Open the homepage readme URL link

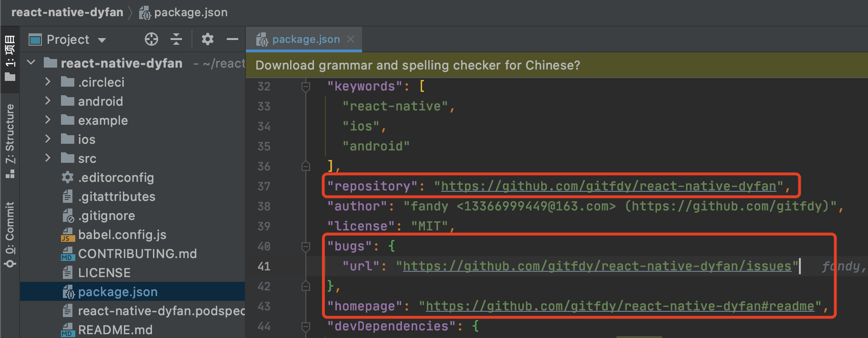[620, 306]
